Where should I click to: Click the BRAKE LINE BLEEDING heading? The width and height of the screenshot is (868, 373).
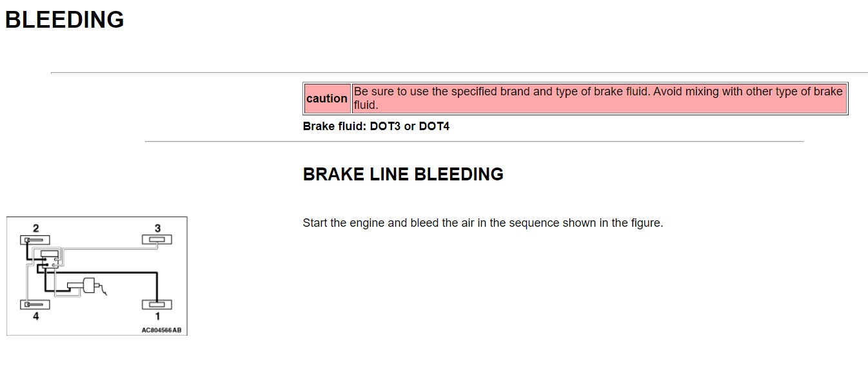(x=403, y=175)
